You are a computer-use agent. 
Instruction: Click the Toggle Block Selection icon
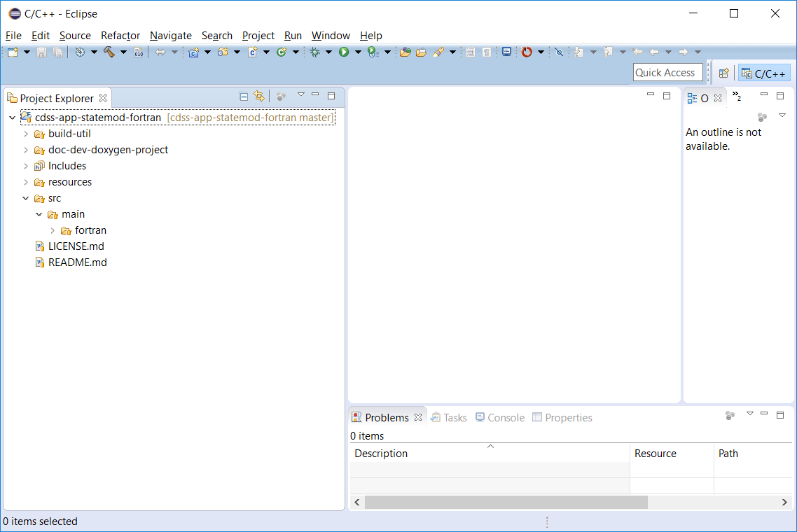click(471, 52)
